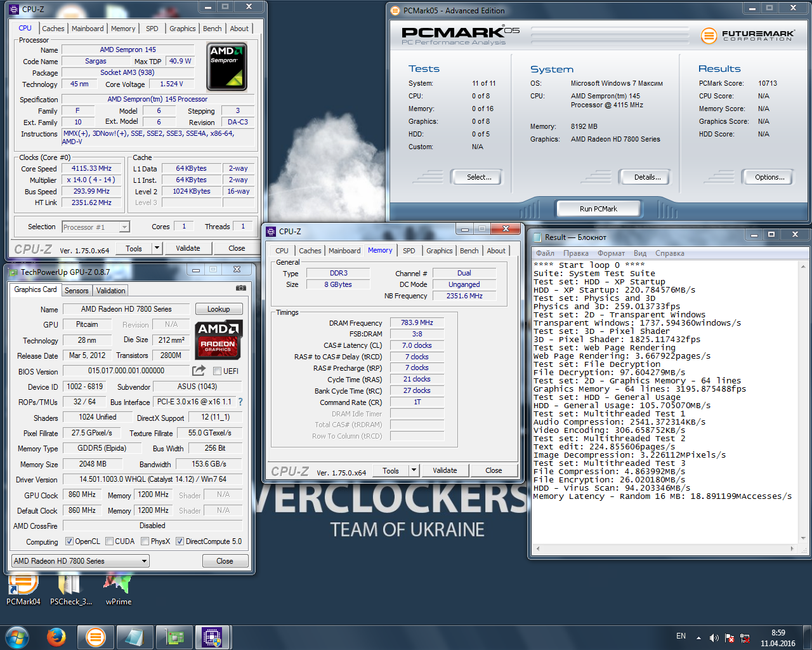Image resolution: width=812 pixels, height=650 pixels.
Task: Click the volume speaker tray icon
Action: coord(714,637)
